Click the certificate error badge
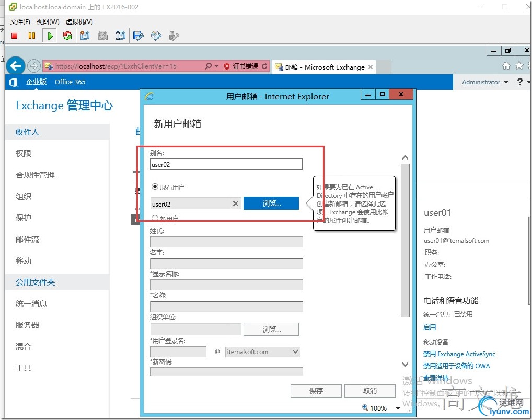Screen dimensions: 532x420 coord(241,66)
